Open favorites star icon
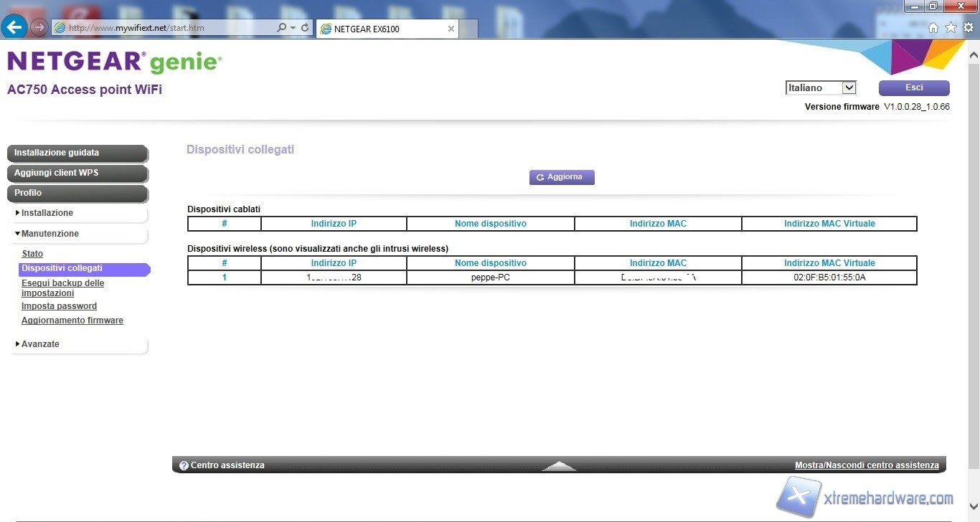 pos(951,28)
